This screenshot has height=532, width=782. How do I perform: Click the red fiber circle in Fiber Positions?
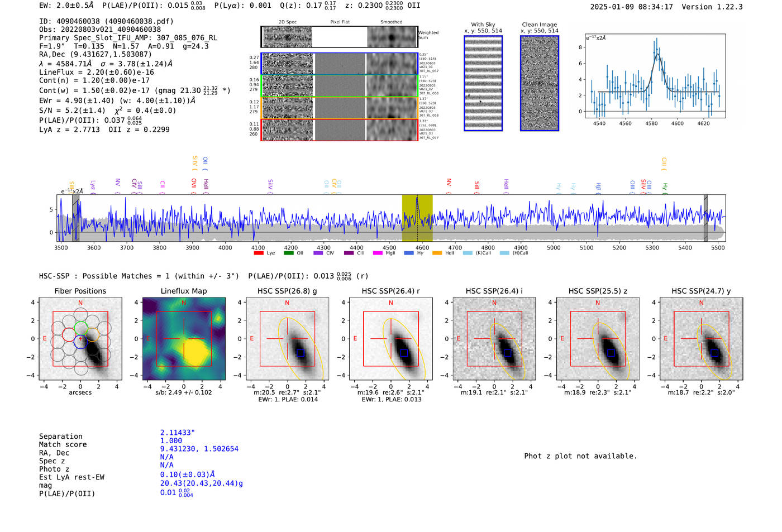click(68, 335)
